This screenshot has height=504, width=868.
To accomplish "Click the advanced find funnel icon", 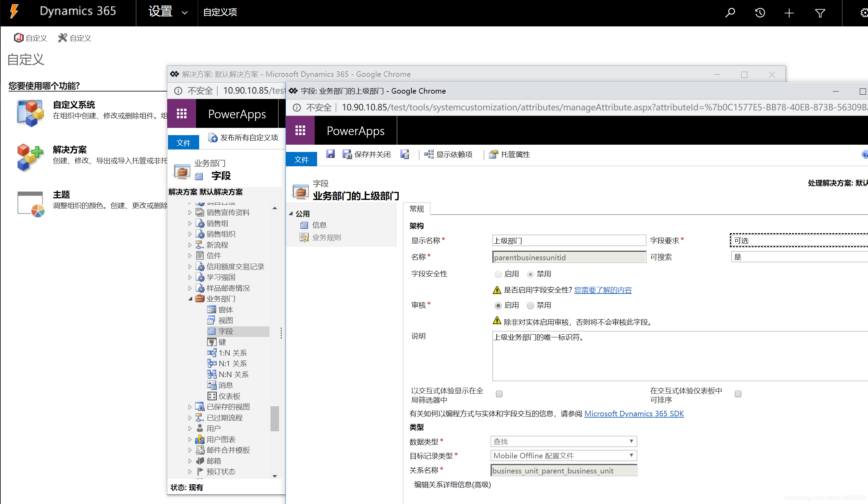I will coord(820,13).
